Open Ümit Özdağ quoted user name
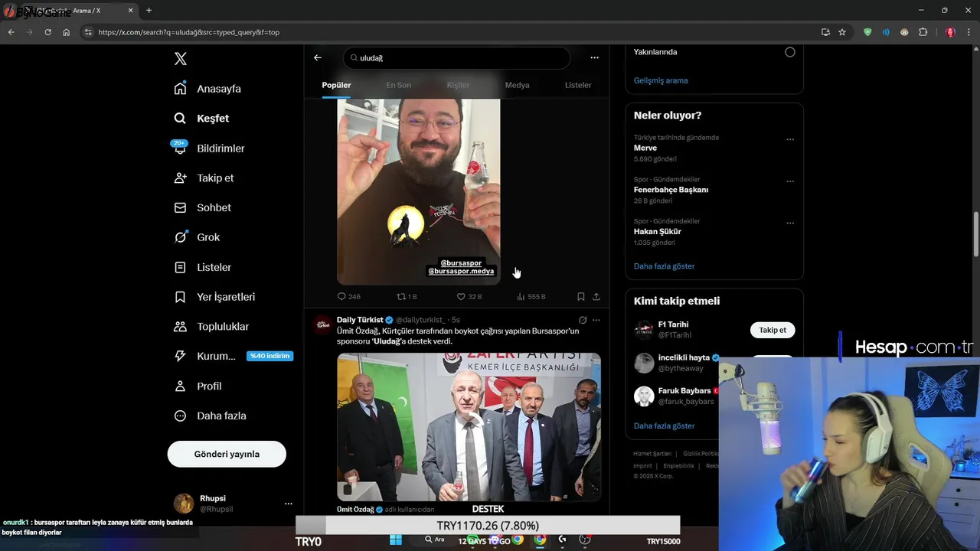This screenshot has width=980, height=551. coord(355,510)
